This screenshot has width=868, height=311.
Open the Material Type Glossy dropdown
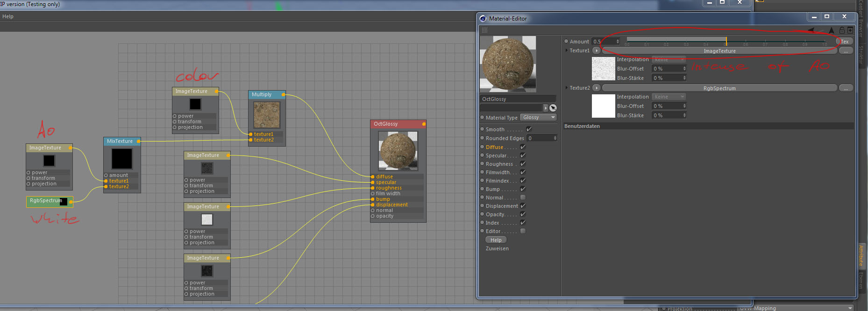539,118
